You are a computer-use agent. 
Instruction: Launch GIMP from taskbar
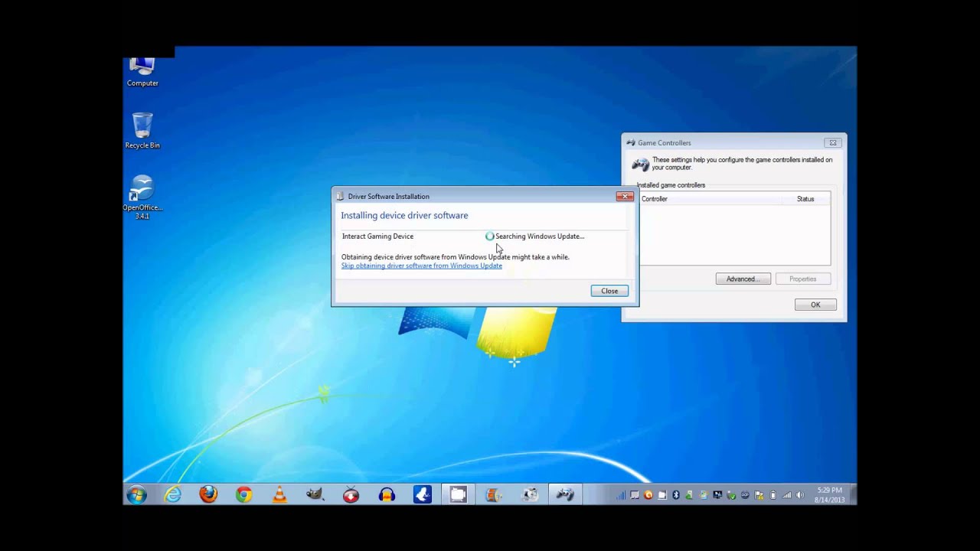click(x=315, y=495)
